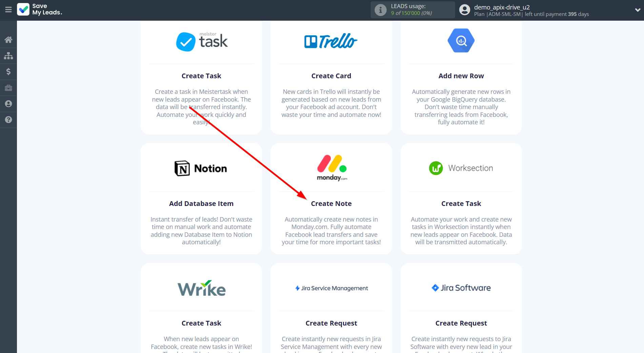Select the dollar billing icon in sidebar
Image resolution: width=644 pixels, height=353 pixels.
pyautogui.click(x=8, y=71)
